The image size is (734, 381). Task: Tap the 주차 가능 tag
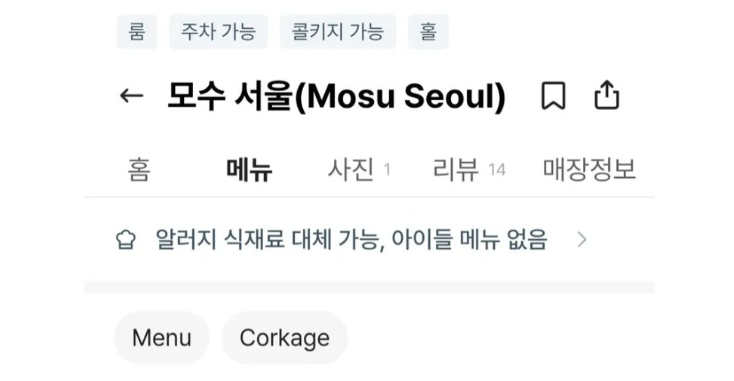click(x=219, y=32)
